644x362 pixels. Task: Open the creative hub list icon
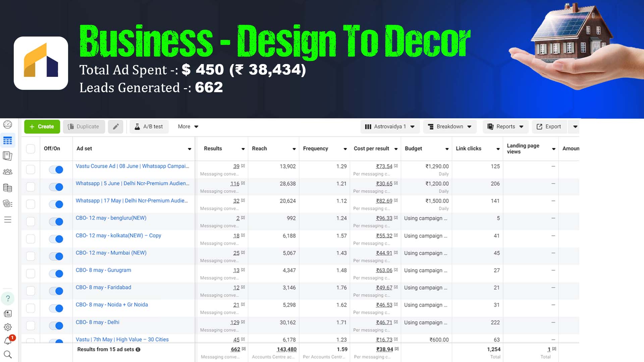8,203
